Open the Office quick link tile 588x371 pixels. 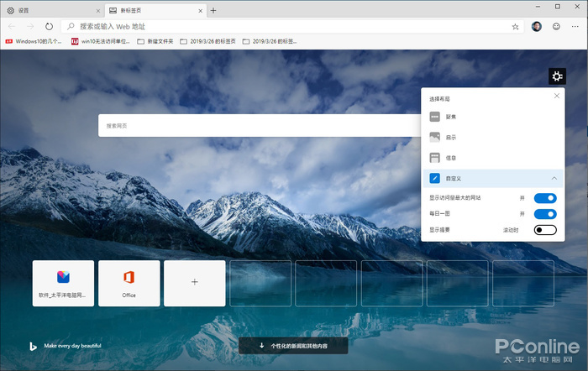point(129,284)
